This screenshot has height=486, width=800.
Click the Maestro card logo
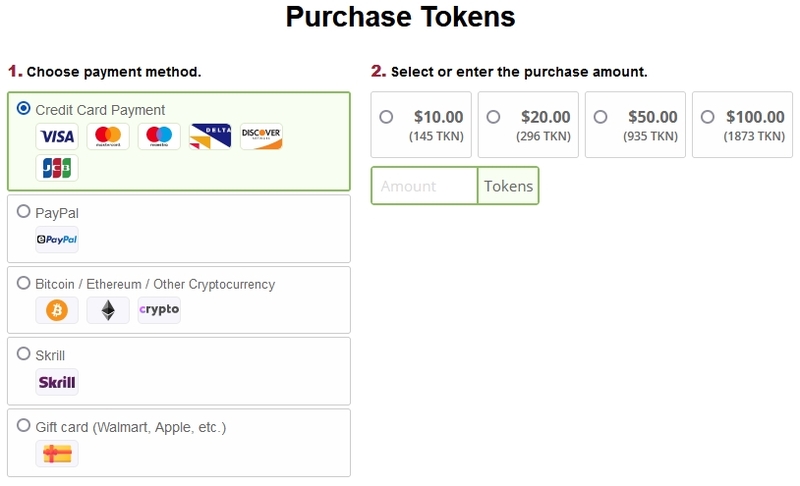tap(159, 136)
